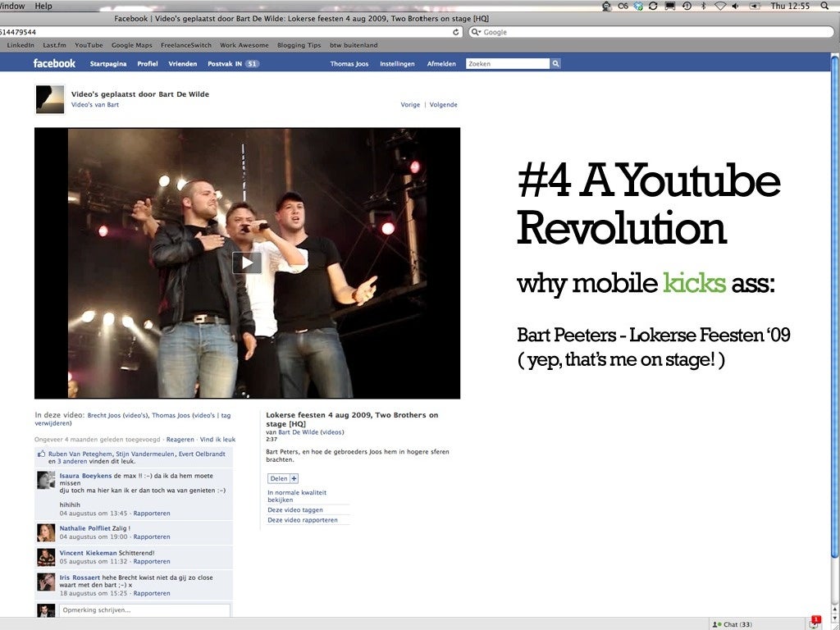Viewport: 840px width, 630px height.
Task: Open the Profiel page
Action: pos(148,64)
